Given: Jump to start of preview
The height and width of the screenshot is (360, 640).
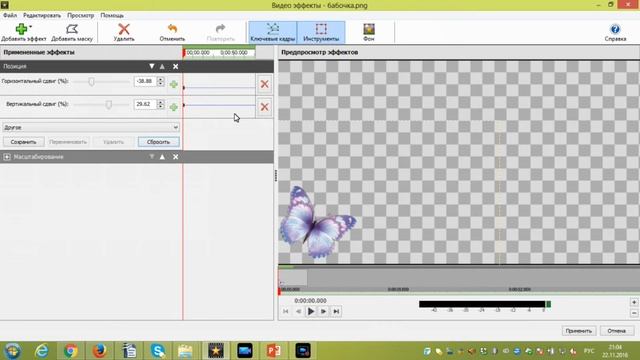Looking at the screenshot, I should 286,311.
